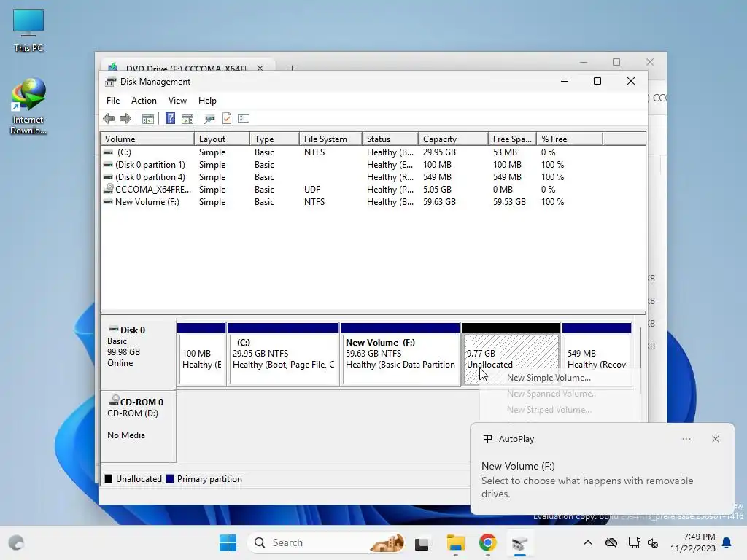Sort by the File System column header
The height and width of the screenshot is (560, 747).
[x=330, y=139]
